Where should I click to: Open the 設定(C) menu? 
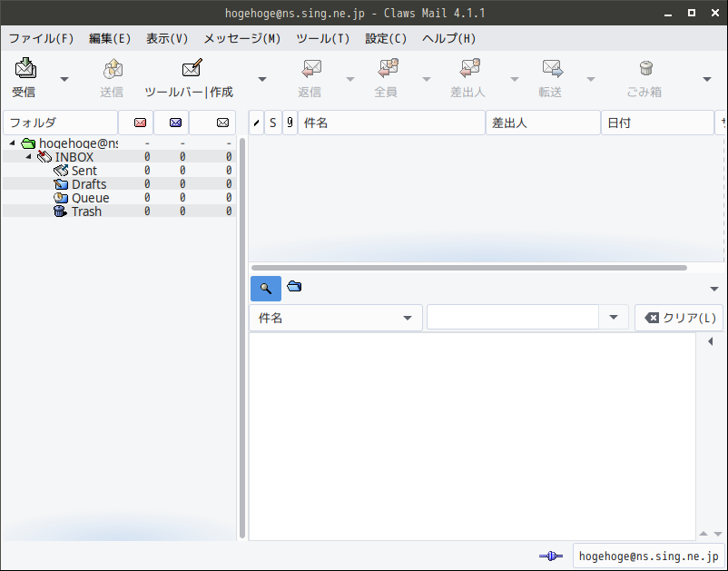point(386,38)
